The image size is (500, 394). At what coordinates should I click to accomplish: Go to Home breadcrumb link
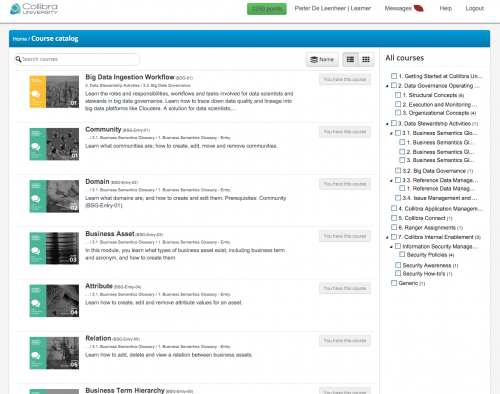tap(20, 39)
